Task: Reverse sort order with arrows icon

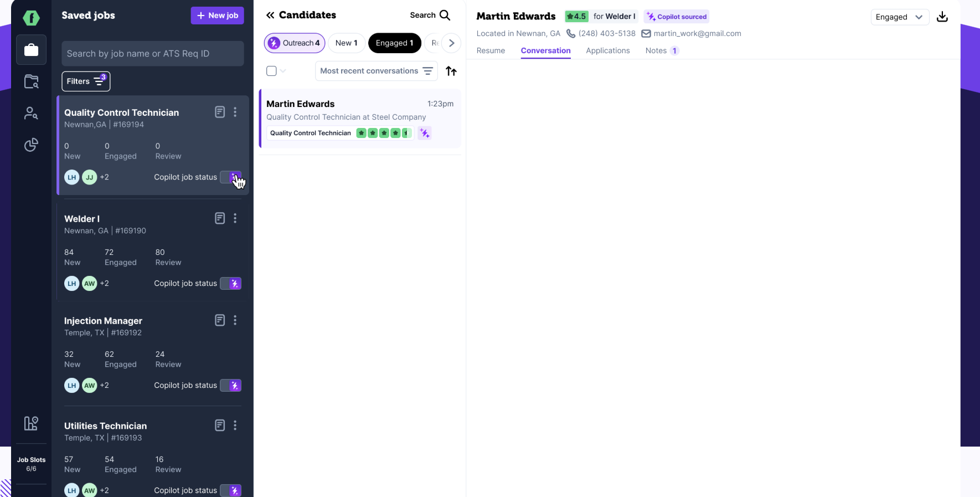Action: coord(451,71)
